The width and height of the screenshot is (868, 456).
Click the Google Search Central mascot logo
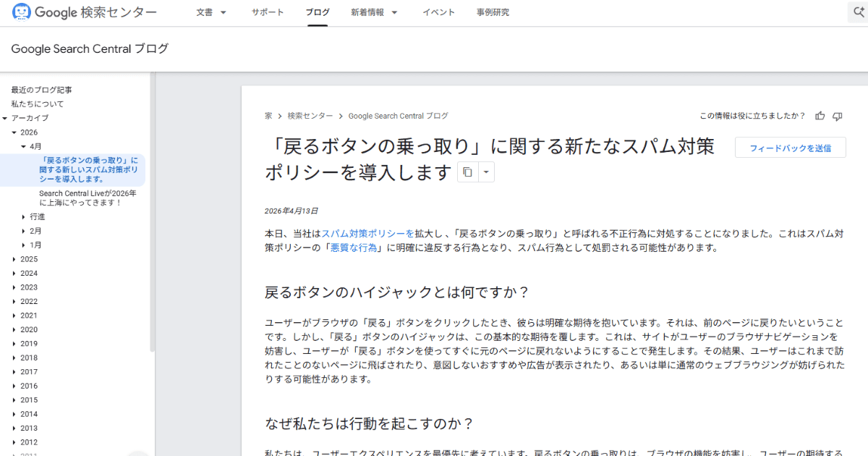tap(22, 12)
